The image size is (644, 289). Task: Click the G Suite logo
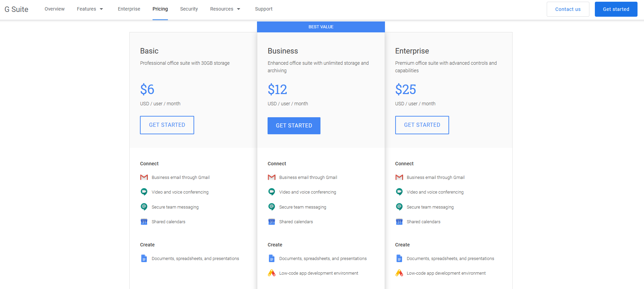coord(16,9)
